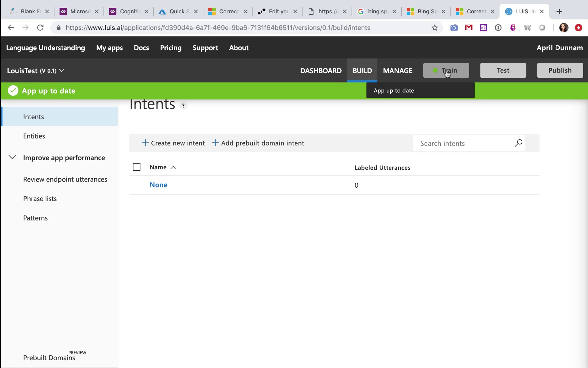Viewport: 588px width, 368px height.
Task: Click Create new intent
Action: 173,143
